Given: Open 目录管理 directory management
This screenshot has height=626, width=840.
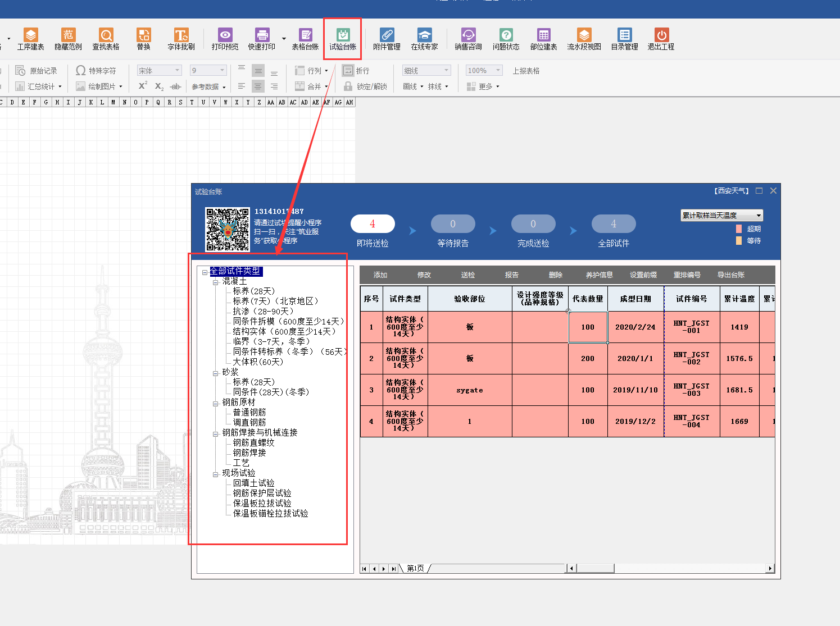Looking at the screenshot, I should tap(624, 39).
